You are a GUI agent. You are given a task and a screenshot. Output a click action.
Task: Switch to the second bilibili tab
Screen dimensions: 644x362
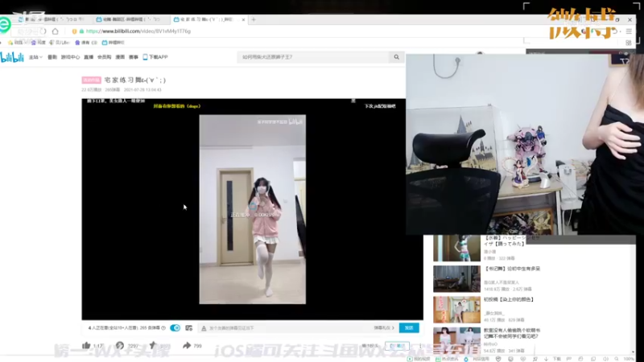click(130, 19)
